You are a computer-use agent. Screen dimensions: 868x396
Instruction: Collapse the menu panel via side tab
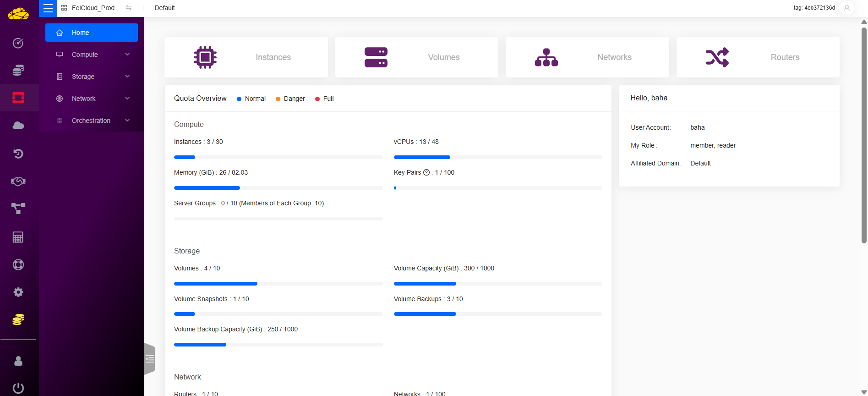150,359
